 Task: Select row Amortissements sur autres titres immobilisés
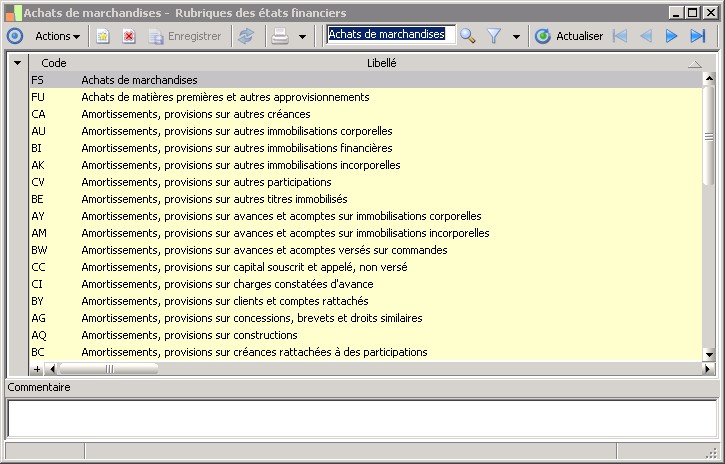point(366,199)
